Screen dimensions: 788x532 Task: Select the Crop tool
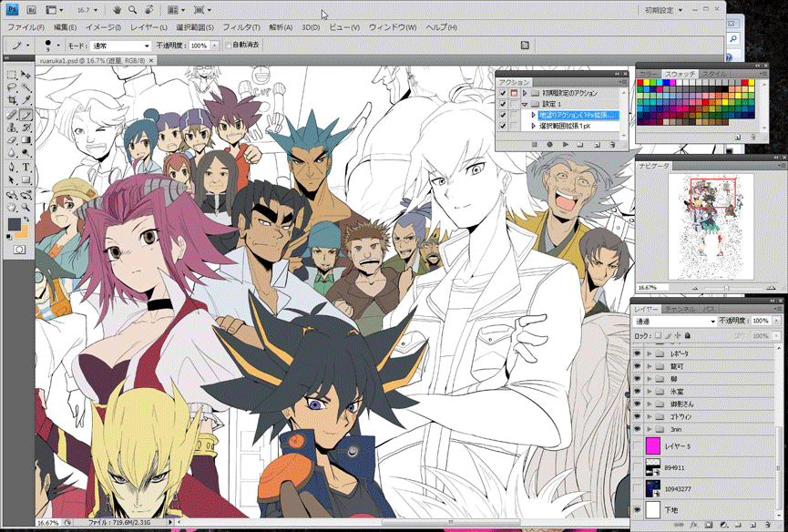[x=12, y=99]
